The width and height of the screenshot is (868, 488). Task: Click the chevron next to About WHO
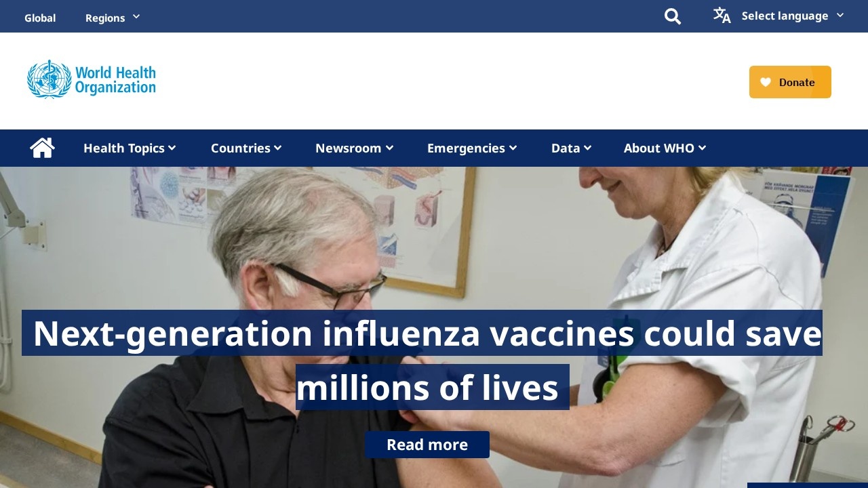[703, 148]
